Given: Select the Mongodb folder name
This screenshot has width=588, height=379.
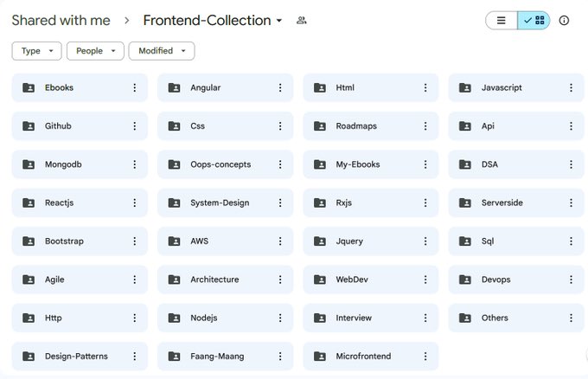Looking at the screenshot, I should (x=63, y=164).
